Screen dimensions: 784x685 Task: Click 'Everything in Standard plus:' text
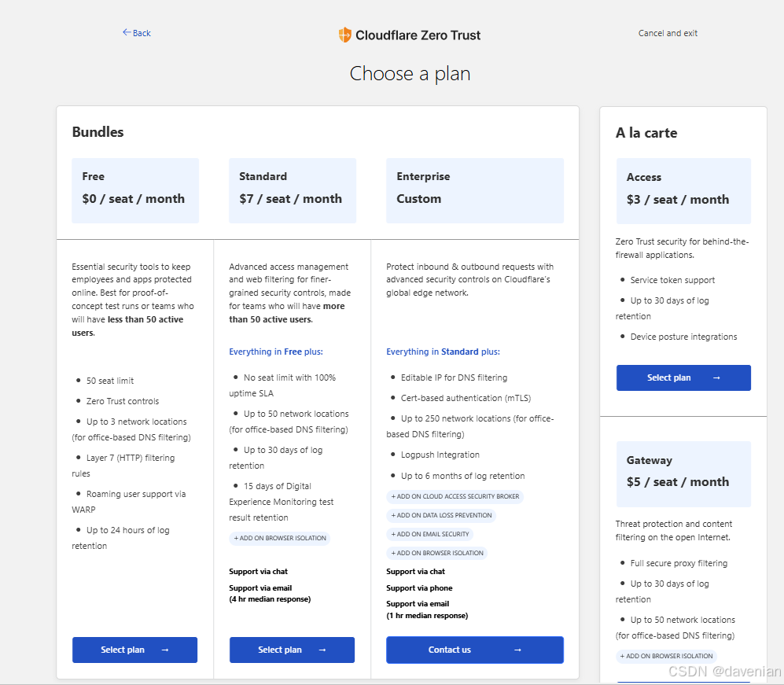tap(443, 352)
